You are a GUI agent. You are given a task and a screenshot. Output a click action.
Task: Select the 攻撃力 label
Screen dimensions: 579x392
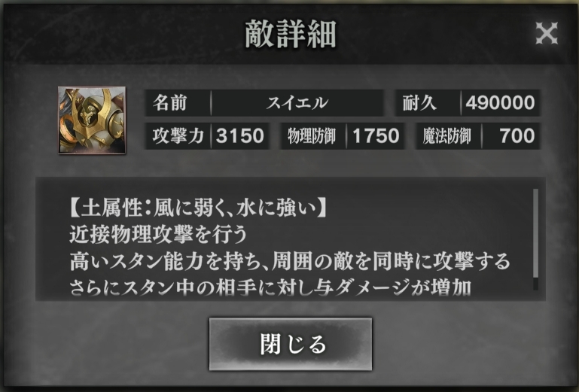178,136
